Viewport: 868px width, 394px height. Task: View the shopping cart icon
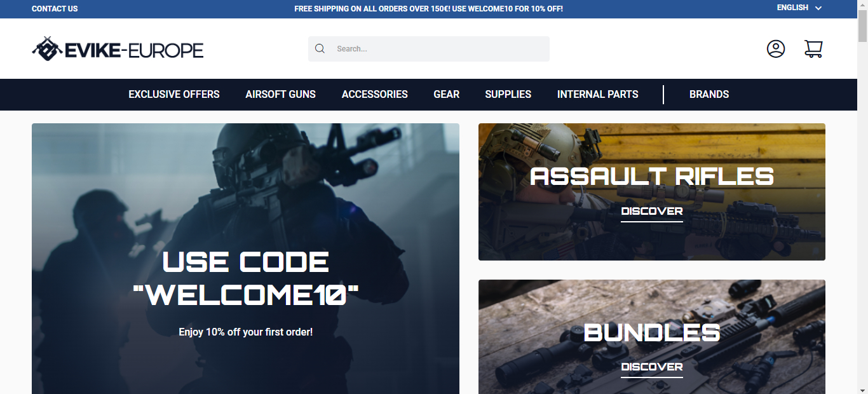coord(813,48)
